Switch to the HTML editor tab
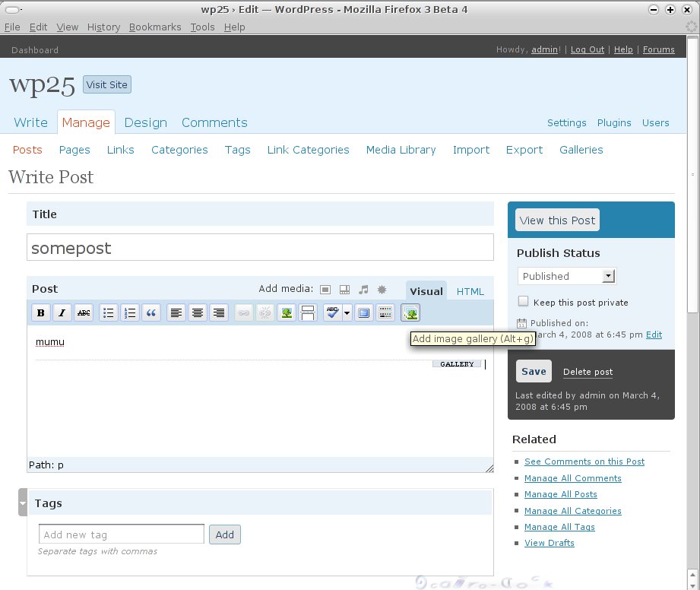Screen dimensions: 700x590 (470, 292)
